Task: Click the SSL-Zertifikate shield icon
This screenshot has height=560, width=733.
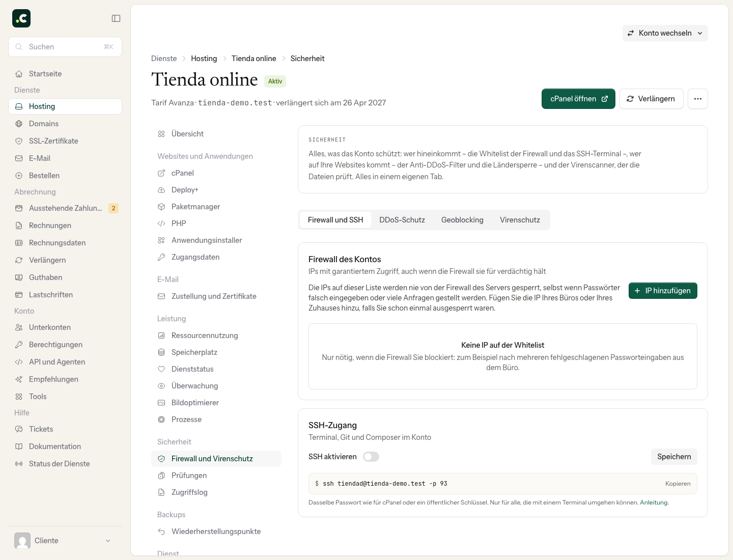Action: coord(19,141)
